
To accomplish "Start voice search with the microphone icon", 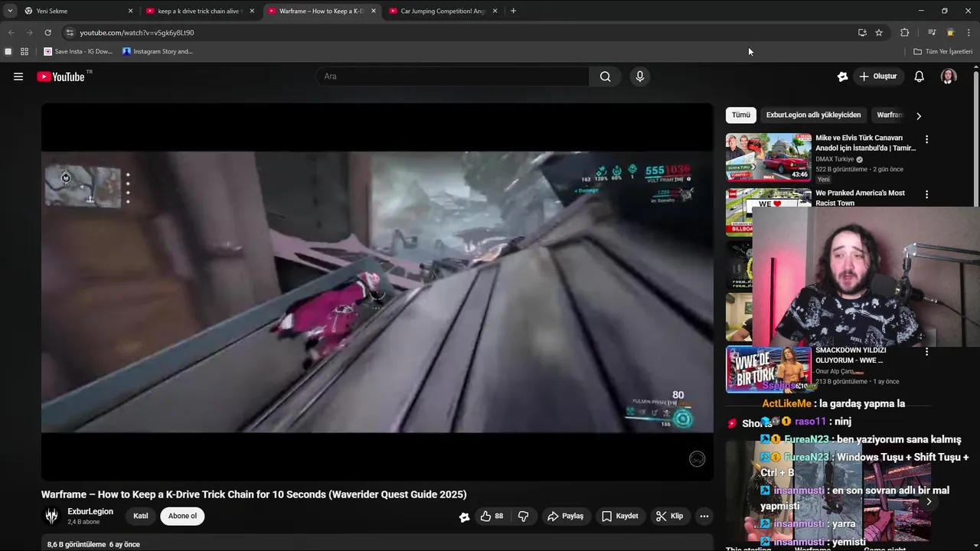I will pyautogui.click(x=640, y=77).
